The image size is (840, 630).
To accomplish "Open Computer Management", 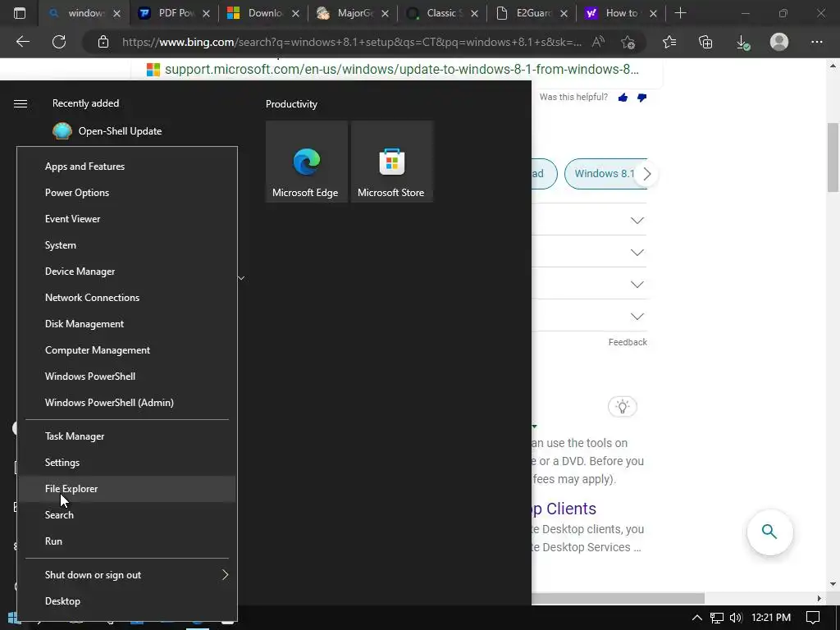I will tap(127, 350).
